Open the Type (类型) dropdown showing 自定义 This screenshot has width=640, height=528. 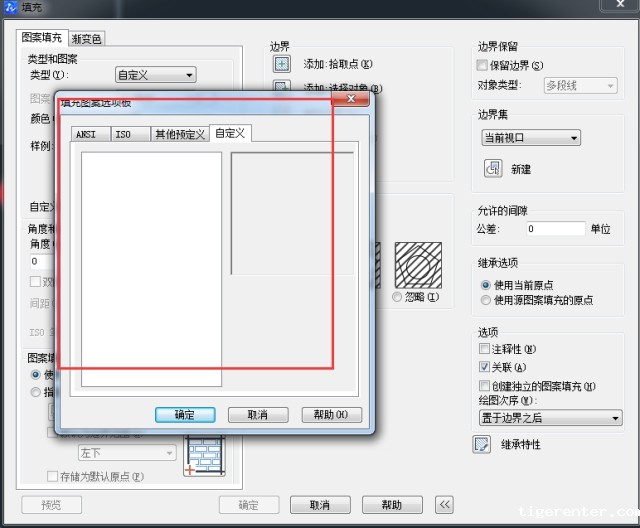(x=155, y=75)
